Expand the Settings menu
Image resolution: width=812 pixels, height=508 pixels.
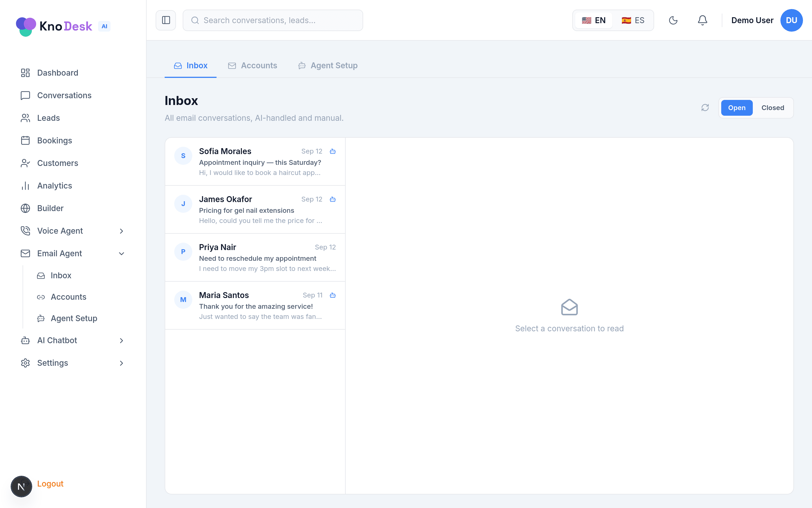click(x=72, y=363)
